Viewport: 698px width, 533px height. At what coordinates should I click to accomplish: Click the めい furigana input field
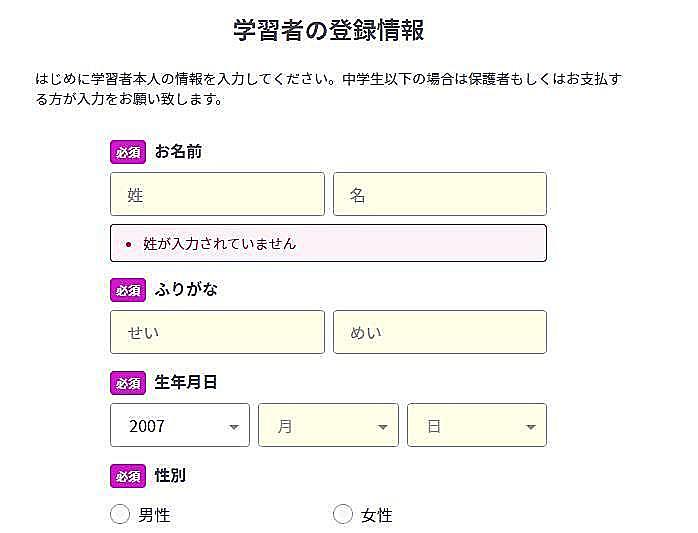440,332
